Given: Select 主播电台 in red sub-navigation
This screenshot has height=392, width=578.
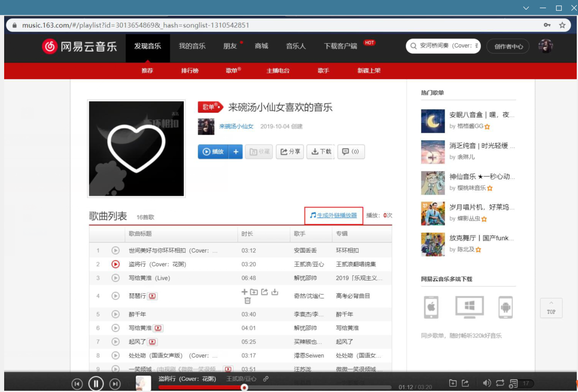Looking at the screenshot, I should 278,71.
